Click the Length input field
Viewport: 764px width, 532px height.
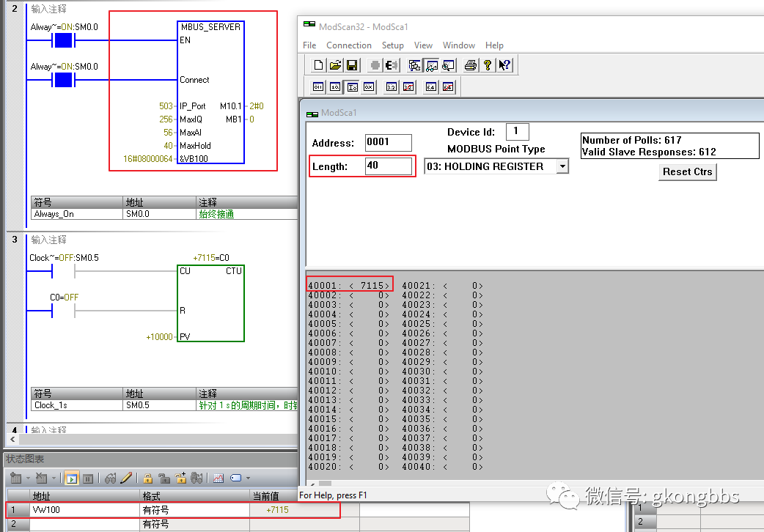tap(389, 166)
